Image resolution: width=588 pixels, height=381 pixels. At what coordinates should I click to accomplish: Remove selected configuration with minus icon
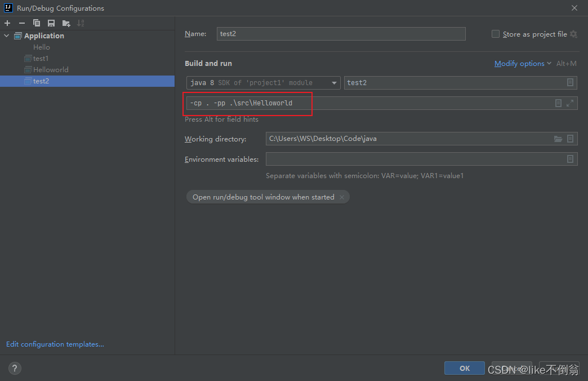click(x=22, y=23)
